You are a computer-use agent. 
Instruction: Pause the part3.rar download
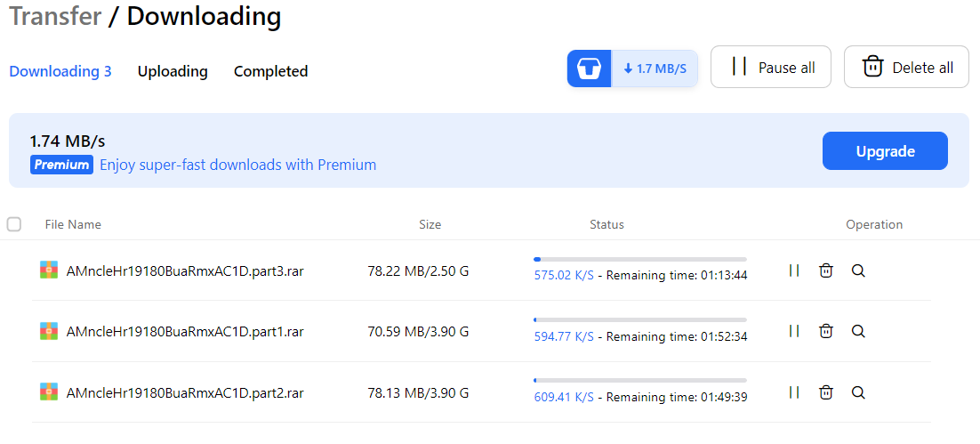point(794,270)
